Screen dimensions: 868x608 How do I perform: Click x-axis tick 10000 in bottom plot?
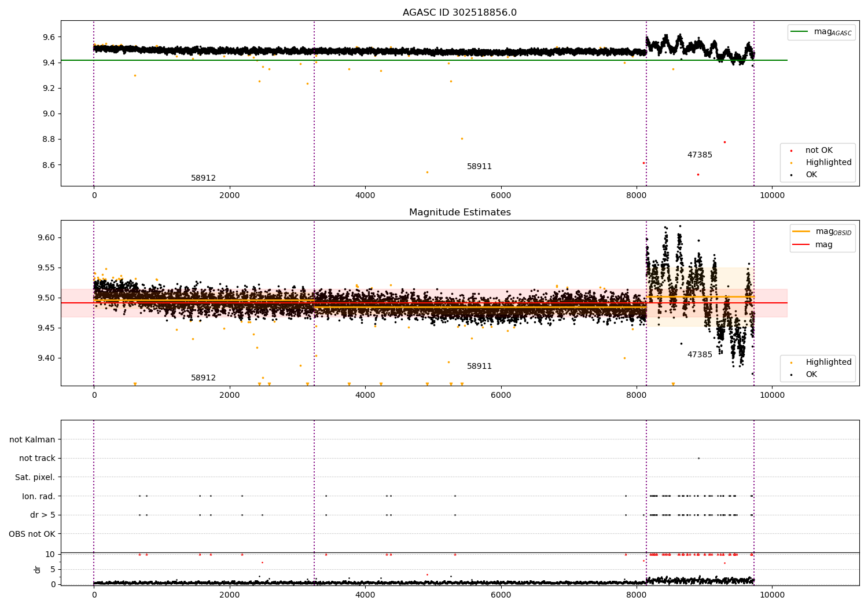pyautogui.click(x=772, y=595)
